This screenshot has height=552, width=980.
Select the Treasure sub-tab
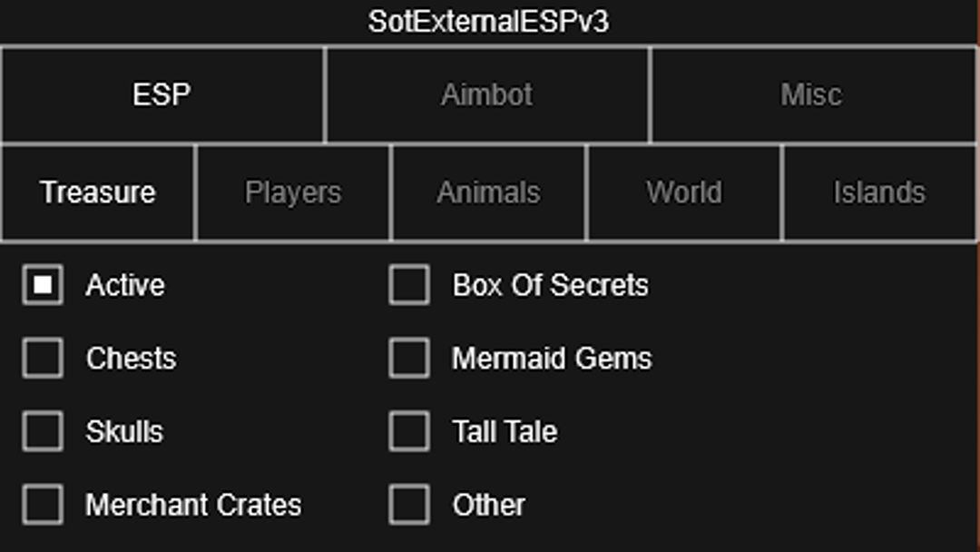click(98, 192)
